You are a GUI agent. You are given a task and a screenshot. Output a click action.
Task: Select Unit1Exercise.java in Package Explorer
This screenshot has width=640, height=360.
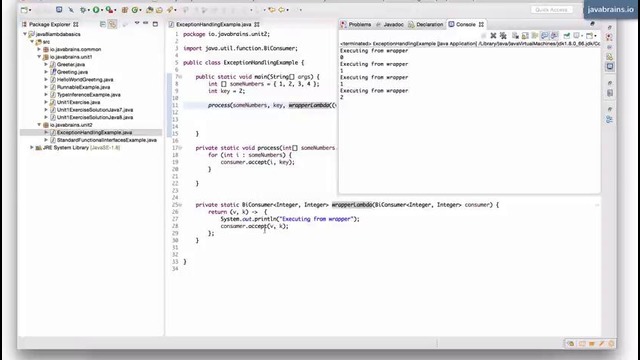[78, 102]
